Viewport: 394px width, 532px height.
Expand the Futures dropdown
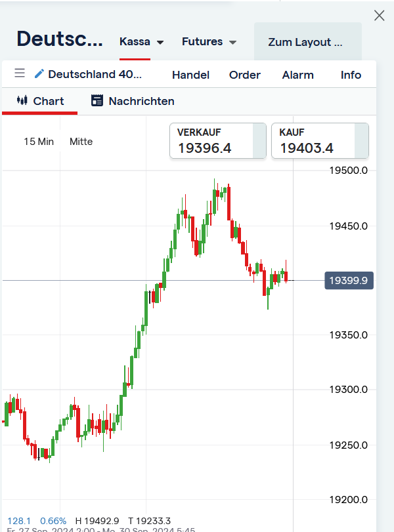(x=209, y=41)
